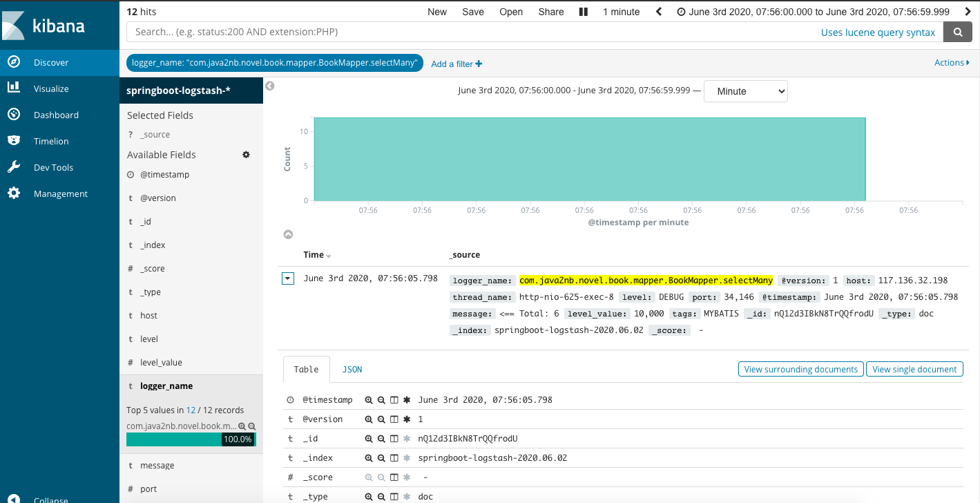The width and height of the screenshot is (980, 503).
Task: Open the Dashboard section icon
Action: click(13, 115)
